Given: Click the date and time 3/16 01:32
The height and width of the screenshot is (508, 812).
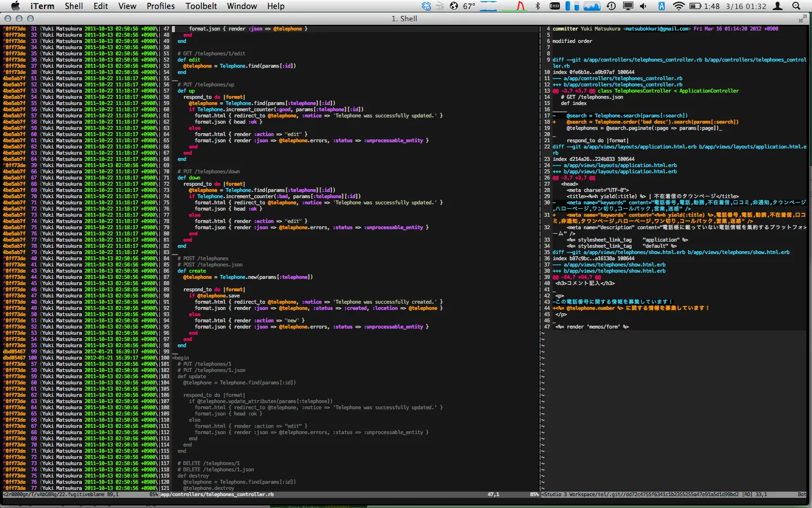Looking at the screenshot, I should tap(745, 6).
